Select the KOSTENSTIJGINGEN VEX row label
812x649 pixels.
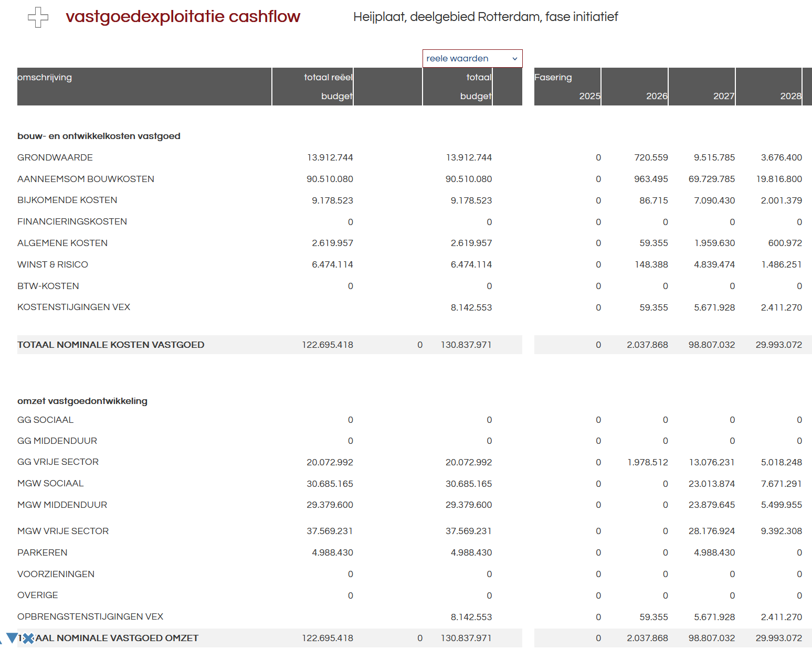pyautogui.click(x=73, y=307)
